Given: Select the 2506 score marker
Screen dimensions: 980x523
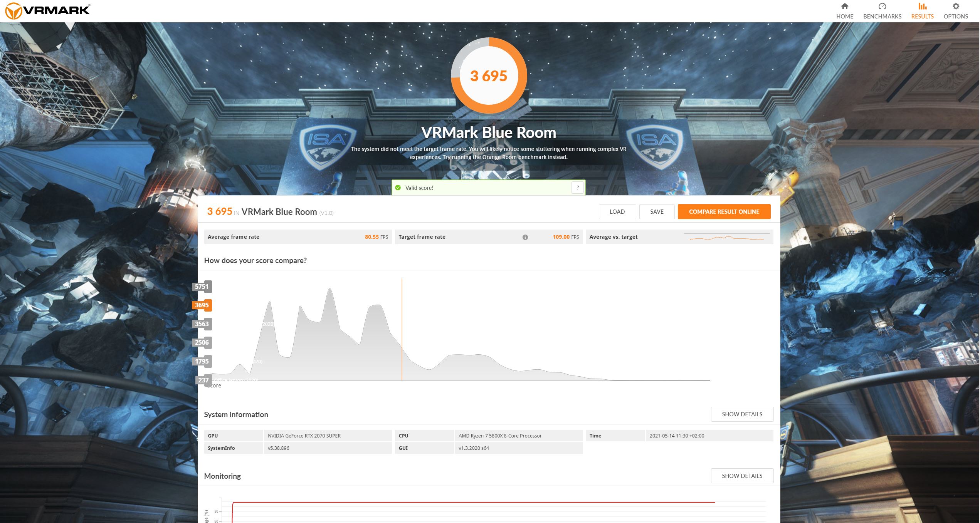Looking at the screenshot, I should (x=202, y=342).
